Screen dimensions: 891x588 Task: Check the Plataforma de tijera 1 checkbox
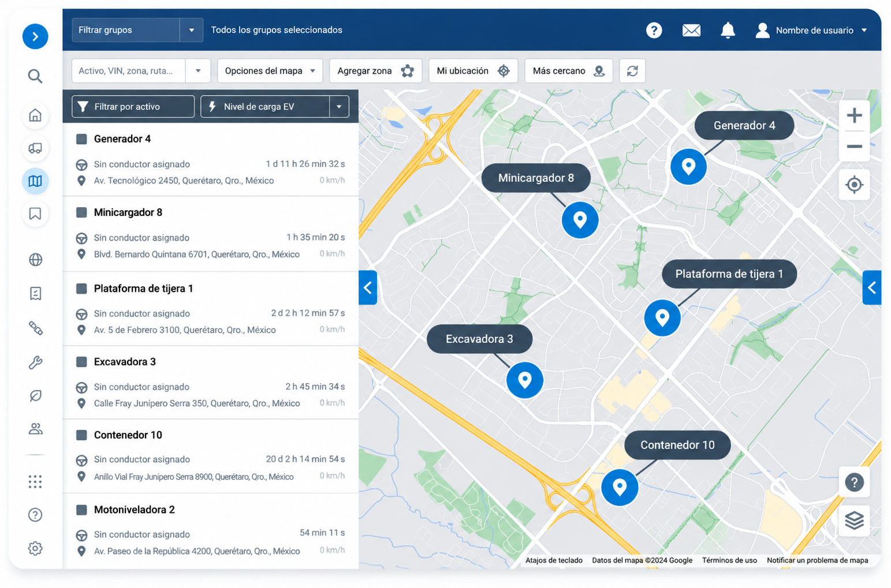click(81, 289)
